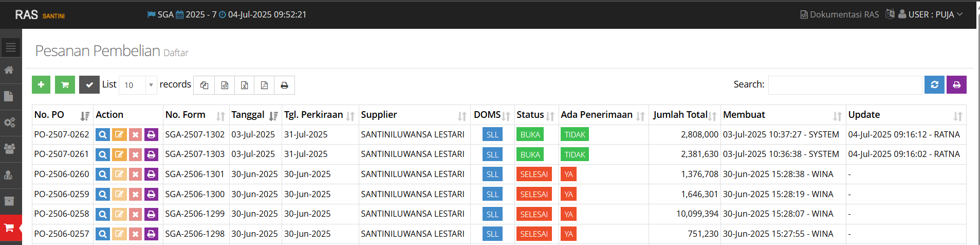Screen dimensions: 980x245
Task: Toggle the hamburger sidebar menu
Action: (11, 48)
